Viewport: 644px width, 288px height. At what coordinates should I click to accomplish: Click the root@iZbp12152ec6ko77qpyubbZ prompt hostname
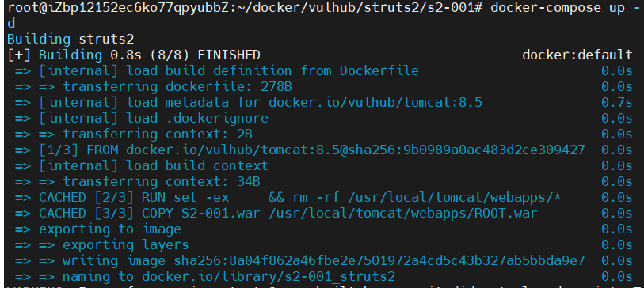pos(127,8)
